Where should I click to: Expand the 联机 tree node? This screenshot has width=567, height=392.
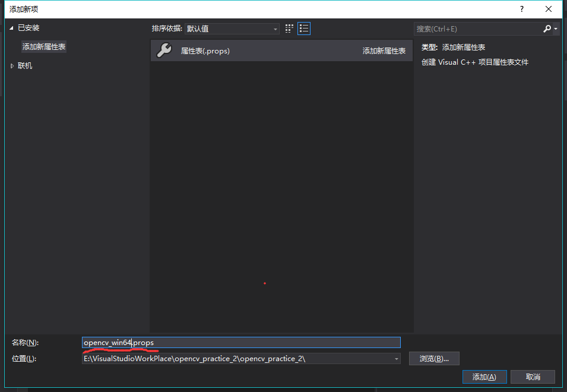12,66
